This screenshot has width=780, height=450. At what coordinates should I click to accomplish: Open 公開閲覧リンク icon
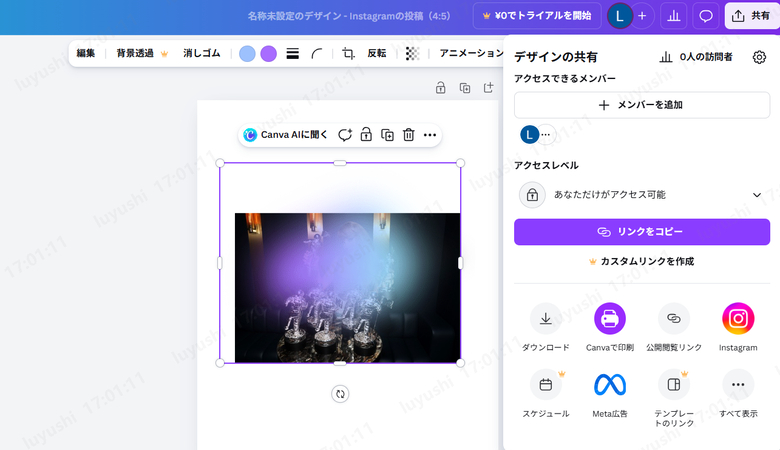(674, 318)
